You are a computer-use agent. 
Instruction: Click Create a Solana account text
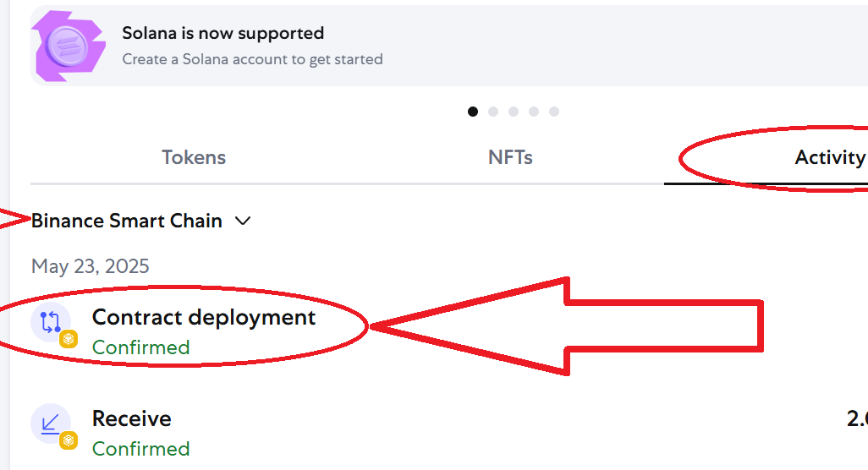252,59
